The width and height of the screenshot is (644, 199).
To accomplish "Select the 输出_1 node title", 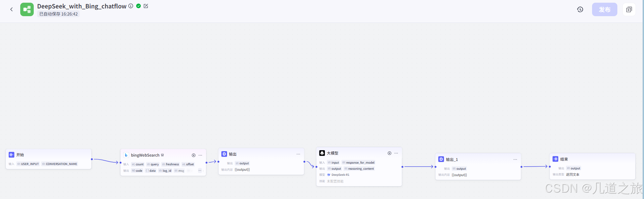I will pos(452,160).
